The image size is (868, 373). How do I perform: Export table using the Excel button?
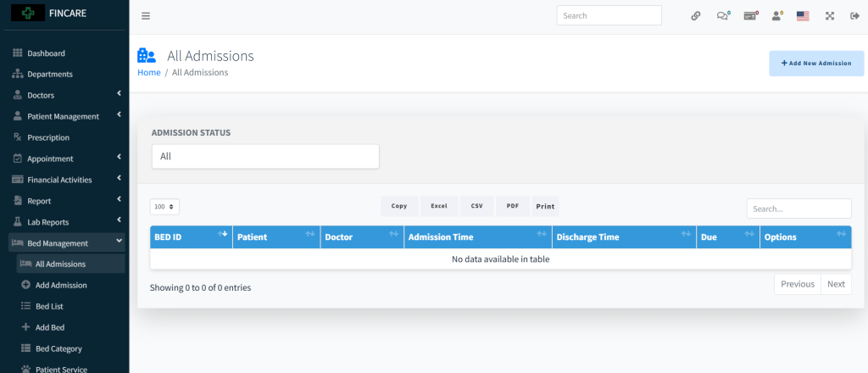pos(438,206)
